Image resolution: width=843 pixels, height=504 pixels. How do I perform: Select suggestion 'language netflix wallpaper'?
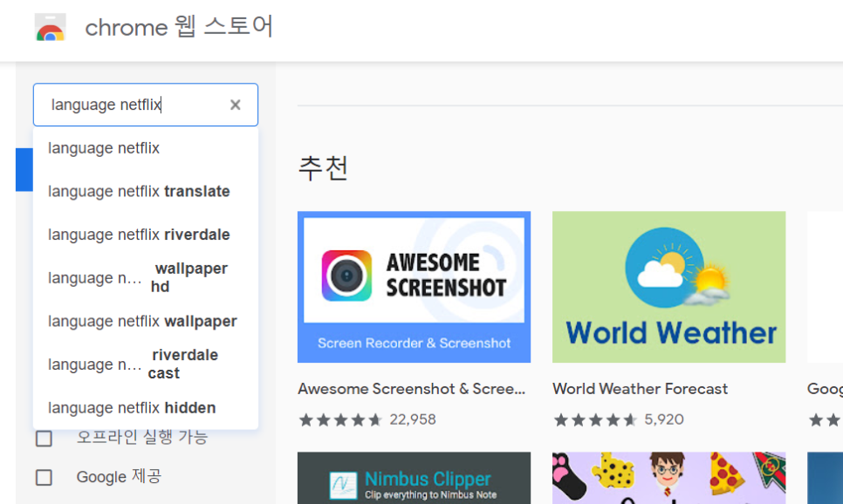(145, 321)
